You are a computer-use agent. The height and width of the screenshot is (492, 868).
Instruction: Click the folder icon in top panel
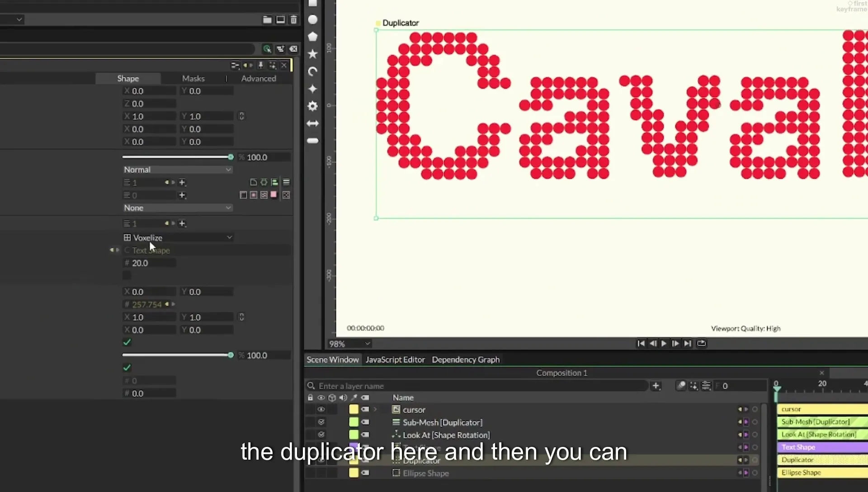(x=267, y=19)
